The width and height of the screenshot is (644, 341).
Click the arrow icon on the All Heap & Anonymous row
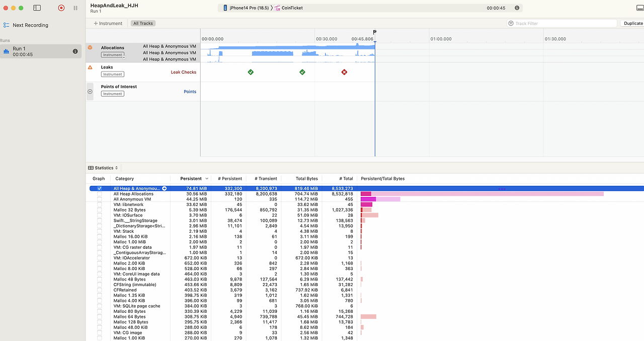tap(164, 188)
